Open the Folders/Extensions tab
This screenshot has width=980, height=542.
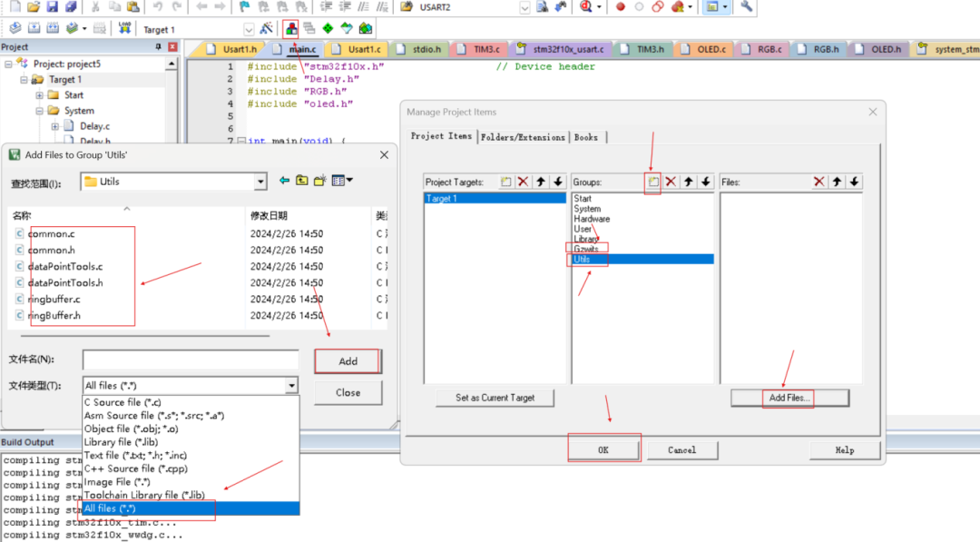pos(523,137)
